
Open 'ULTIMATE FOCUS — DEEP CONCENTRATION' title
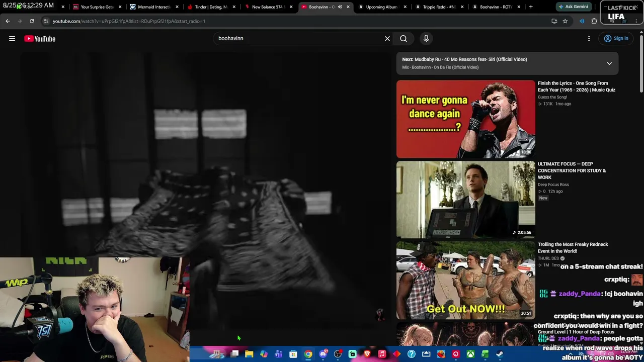[572, 170]
